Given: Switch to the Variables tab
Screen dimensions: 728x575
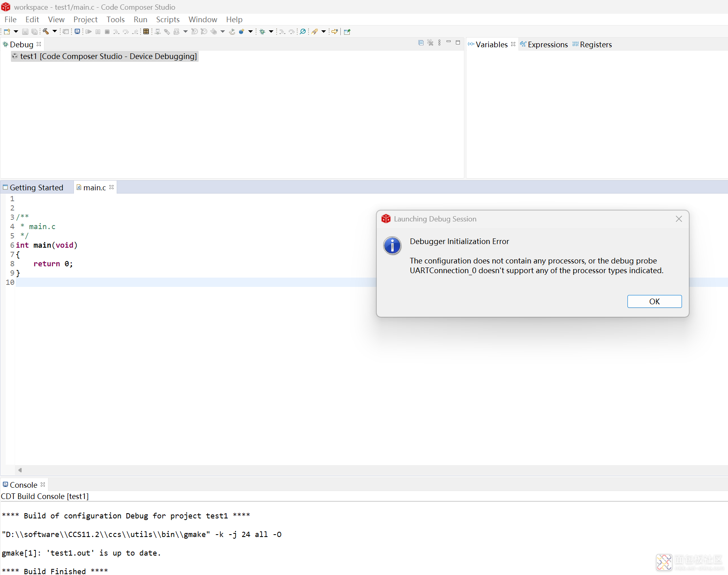Looking at the screenshot, I should click(x=491, y=44).
